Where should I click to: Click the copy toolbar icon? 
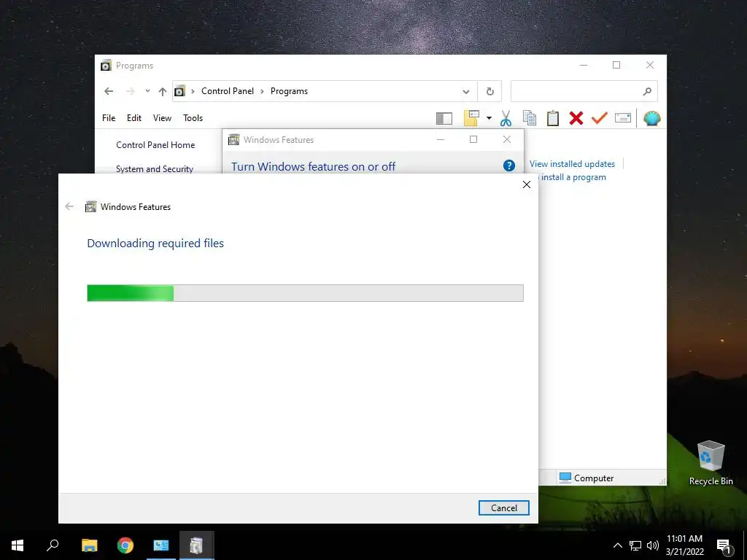[530, 118]
